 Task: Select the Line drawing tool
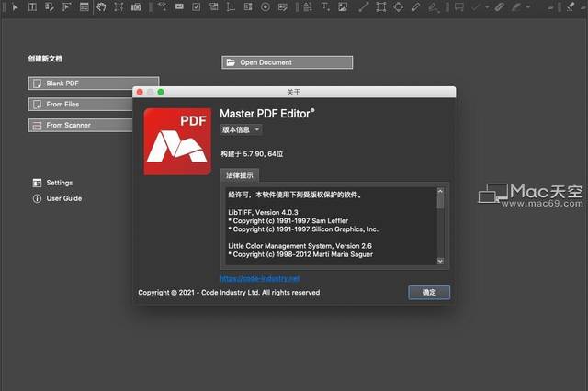click(x=364, y=7)
